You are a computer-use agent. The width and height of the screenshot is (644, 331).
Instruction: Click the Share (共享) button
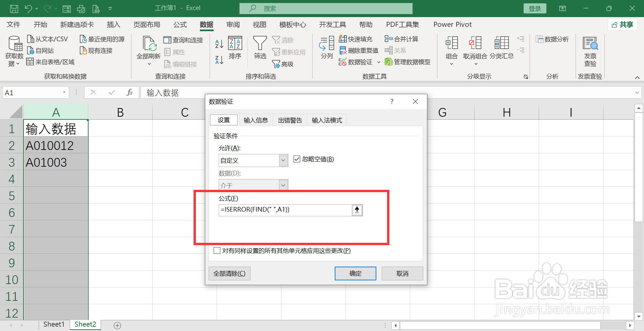(623, 24)
